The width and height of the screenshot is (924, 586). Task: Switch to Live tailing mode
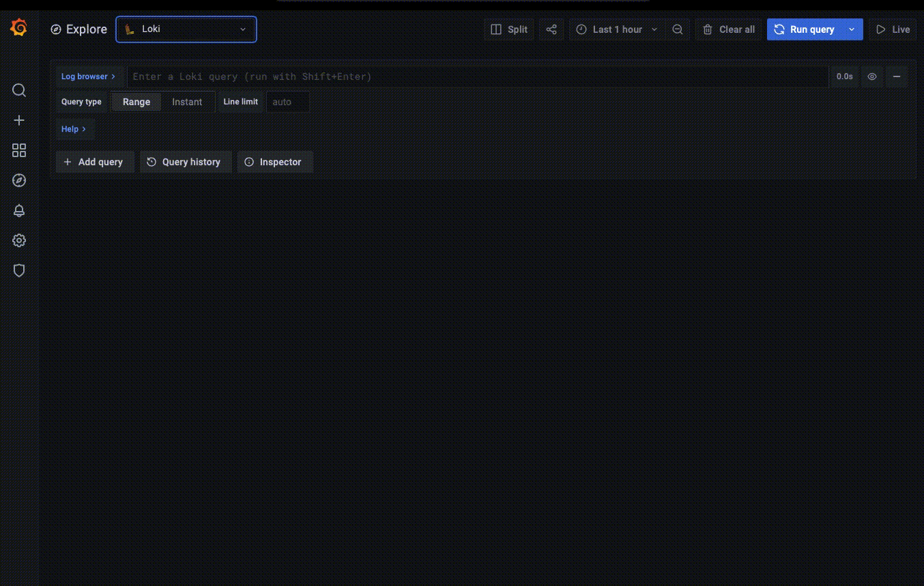pyautogui.click(x=894, y=29)
